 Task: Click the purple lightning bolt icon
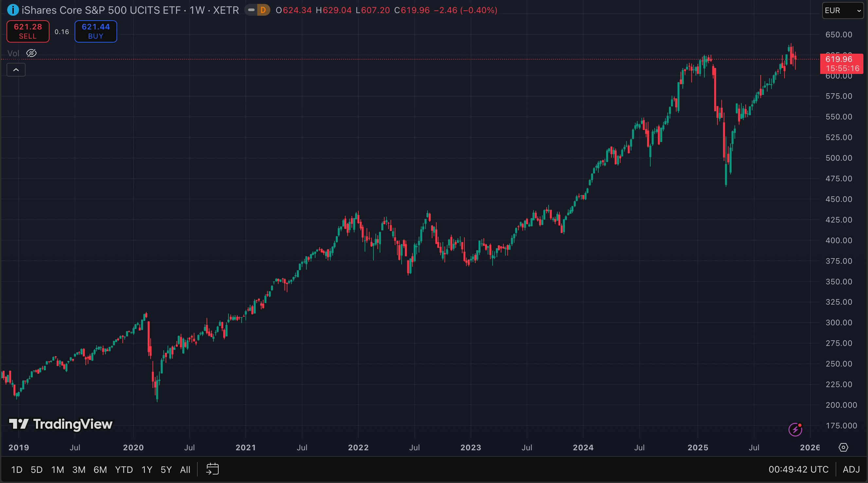click(x=795, y=429)
